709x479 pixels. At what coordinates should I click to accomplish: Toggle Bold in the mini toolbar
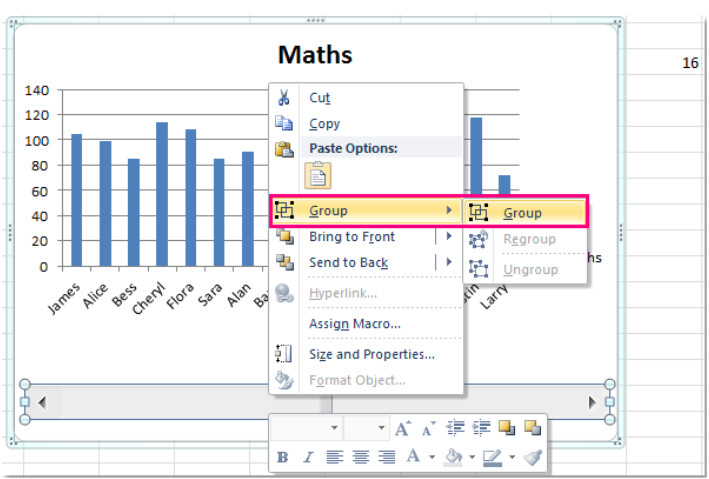click(x=283, y=457)
